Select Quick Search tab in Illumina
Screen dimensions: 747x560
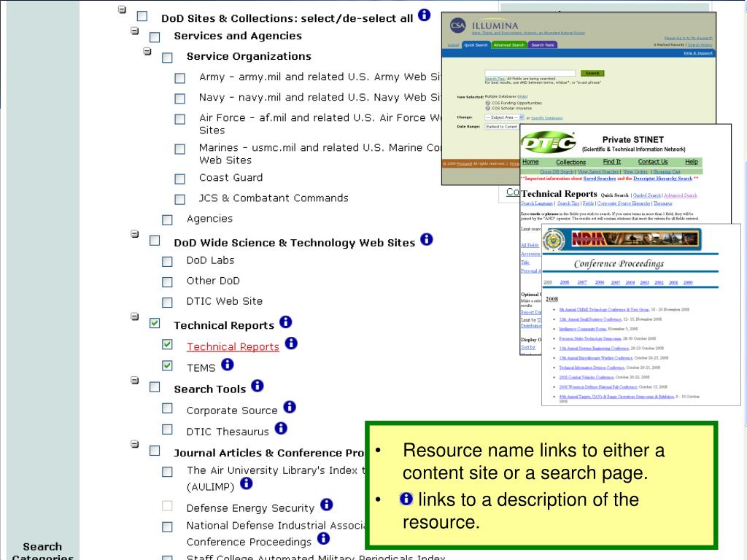476,44
